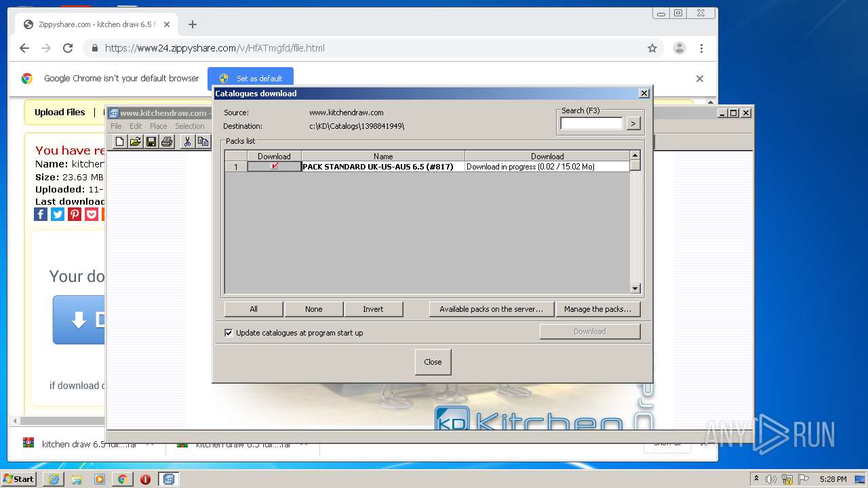Click the New document icon in KitchenDraw toolbar

tap(120, 141)
